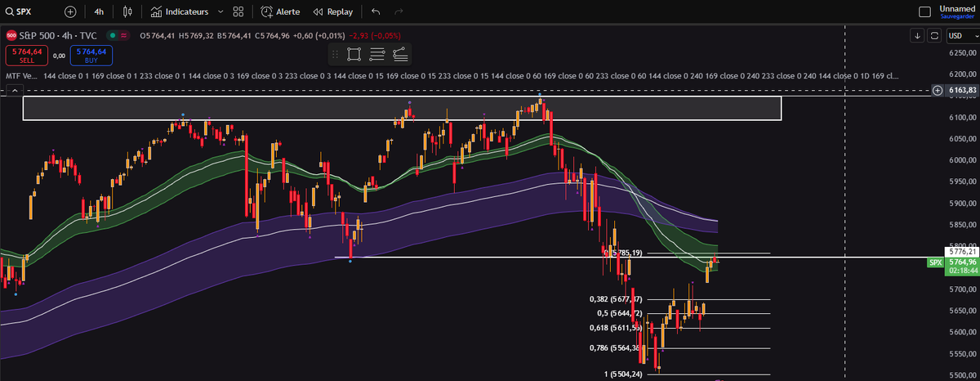Open the Unnamed layout name menu
Screen dimensions: 980x381
957,8
